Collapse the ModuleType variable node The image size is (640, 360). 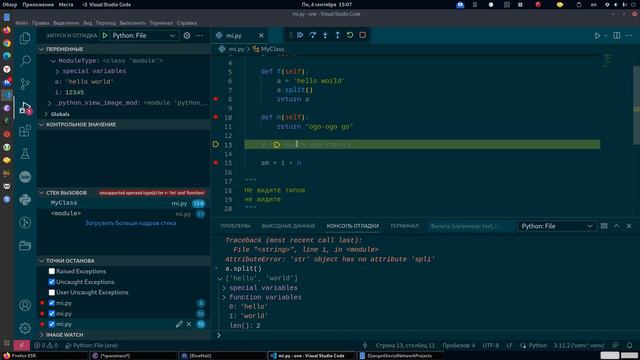[53, 61]
